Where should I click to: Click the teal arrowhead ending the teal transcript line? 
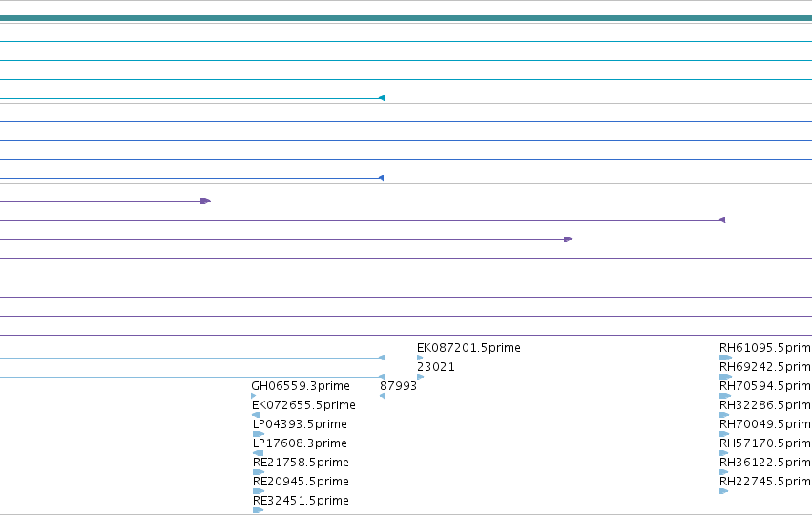[382, 98]
